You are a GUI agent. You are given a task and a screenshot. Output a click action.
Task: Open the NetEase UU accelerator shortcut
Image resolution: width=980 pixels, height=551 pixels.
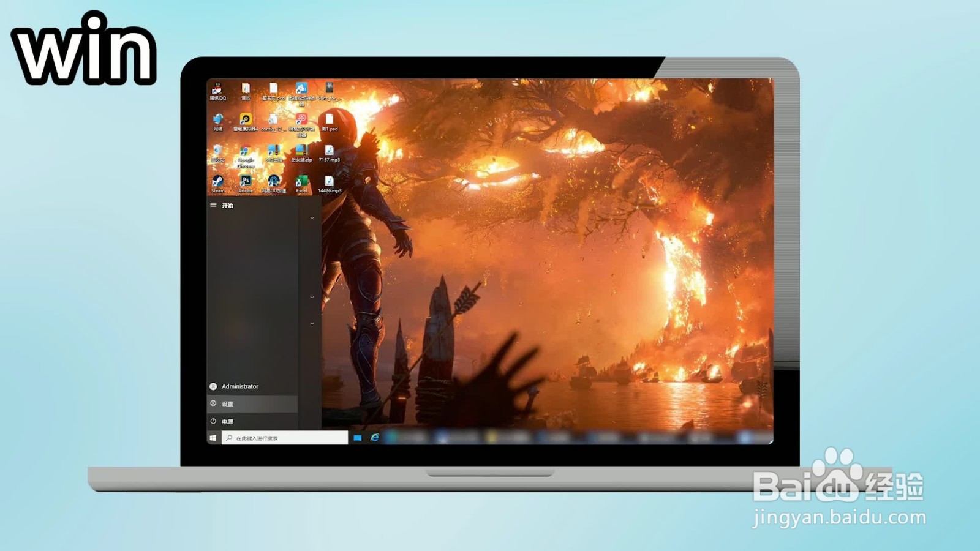pyautogui.click(x=274, y=184)
